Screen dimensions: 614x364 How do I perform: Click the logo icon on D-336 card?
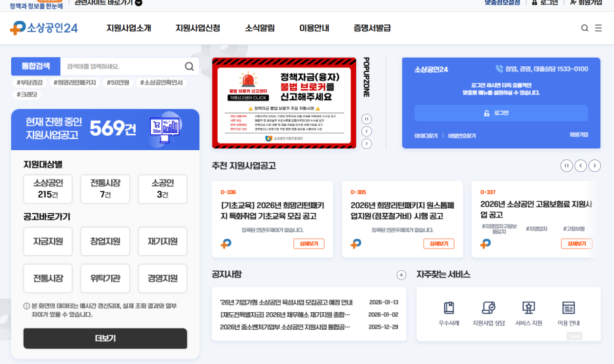pyautogui.click(x=226, y=244)
